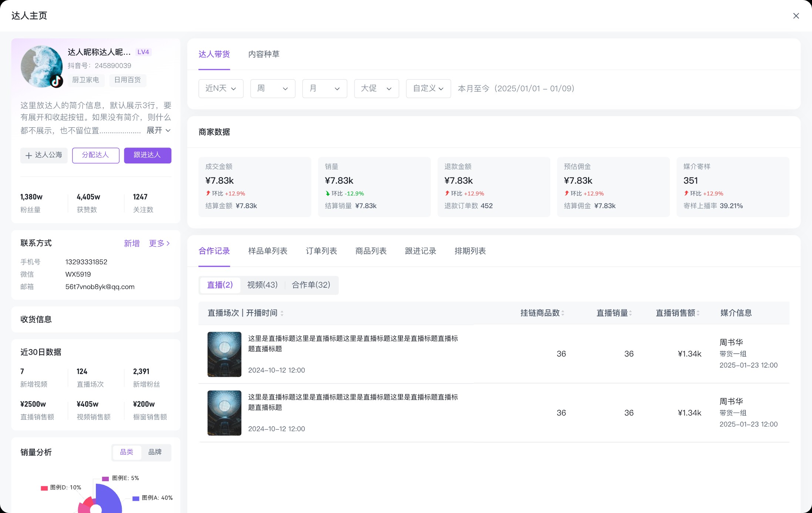Open the 订单列表 tab
The height and width of the screenshot is (513, 812).
[321, 251]
